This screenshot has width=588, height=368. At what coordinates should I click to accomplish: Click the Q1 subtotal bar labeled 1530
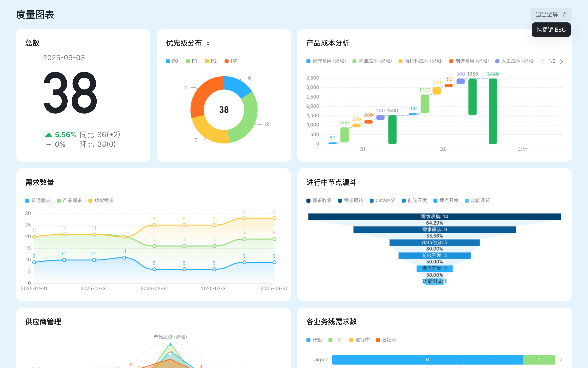pyautogui.click(x=392, y=130)
